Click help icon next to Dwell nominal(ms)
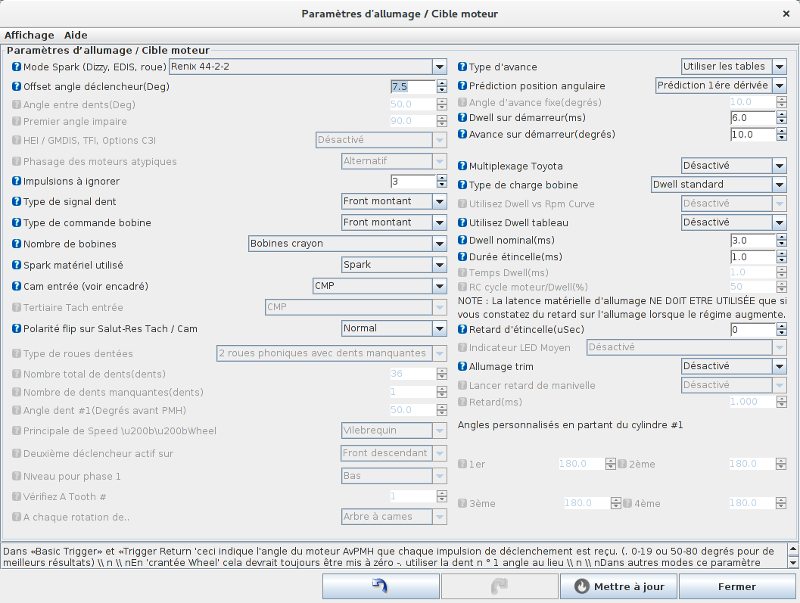 coord(463,241)
